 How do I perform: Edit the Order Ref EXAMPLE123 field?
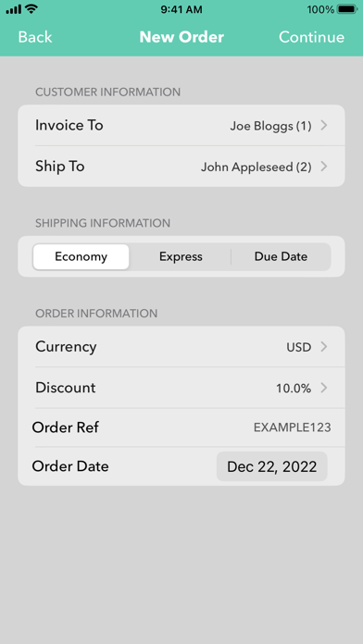tap(292, 427)
